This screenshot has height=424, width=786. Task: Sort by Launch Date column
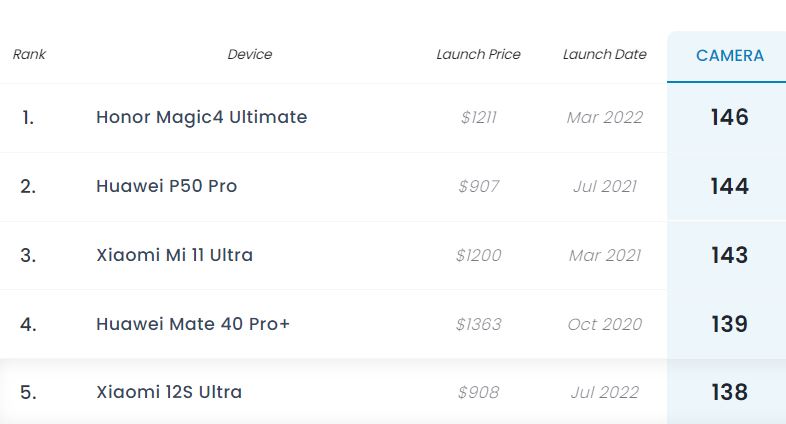pyautogui.click(x=604, y=54)
